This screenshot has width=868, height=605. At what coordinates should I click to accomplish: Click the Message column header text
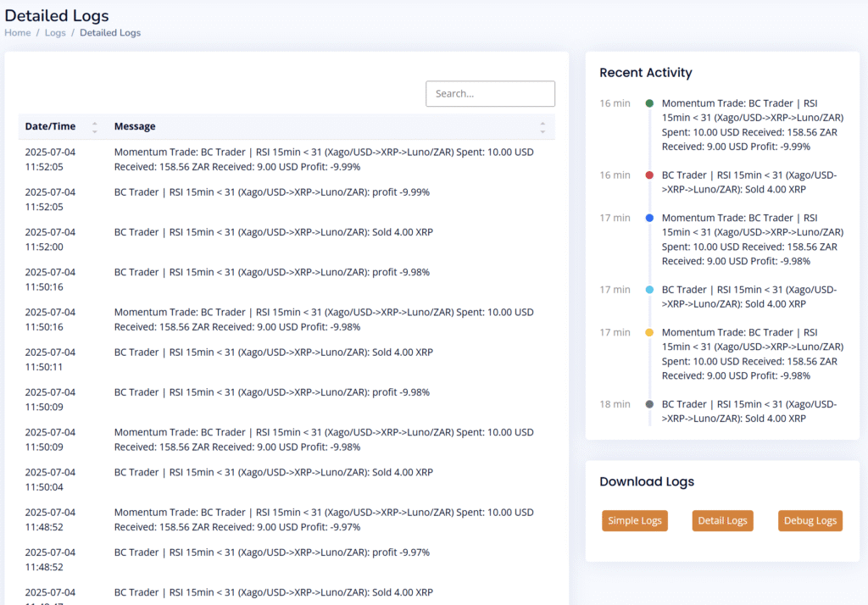click(135, 127)
